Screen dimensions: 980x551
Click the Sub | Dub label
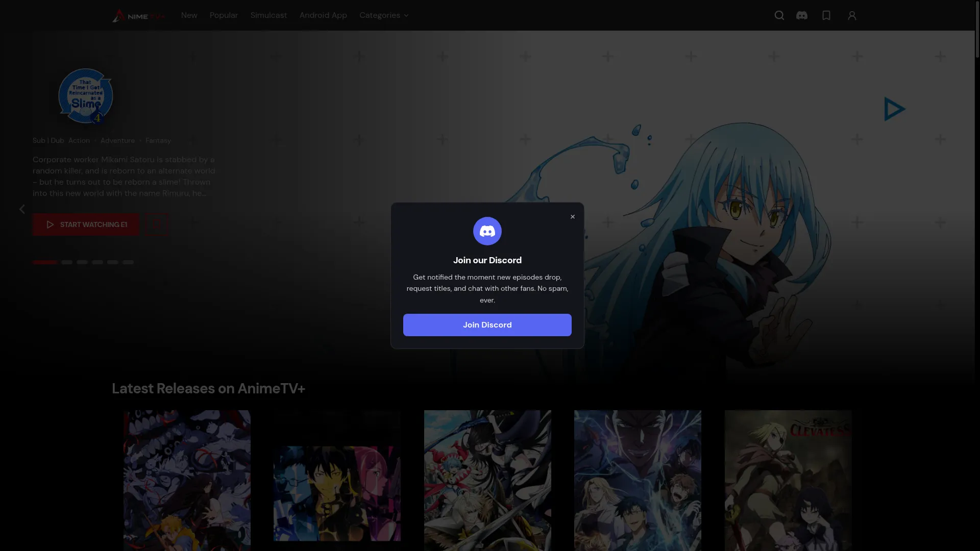pos(48,140)
